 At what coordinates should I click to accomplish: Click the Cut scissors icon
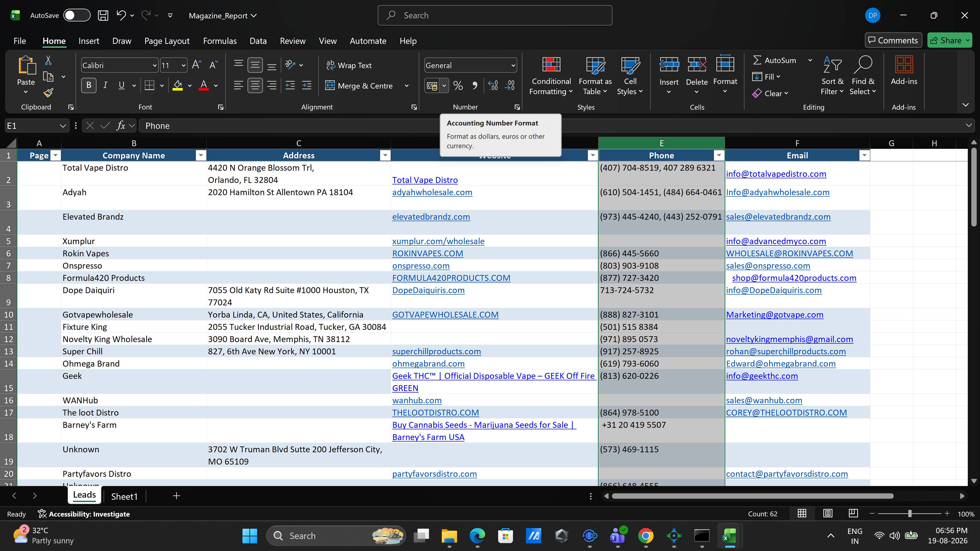coord(48,60)
